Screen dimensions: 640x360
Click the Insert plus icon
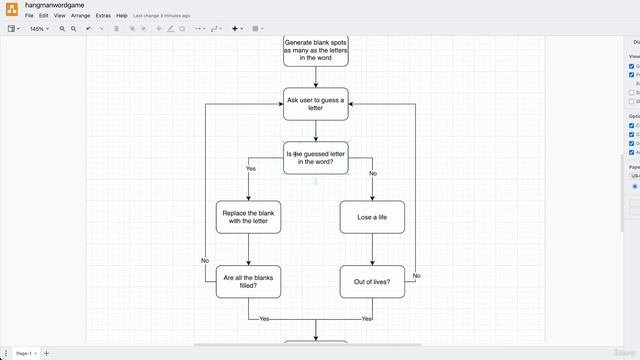(235, 29)
